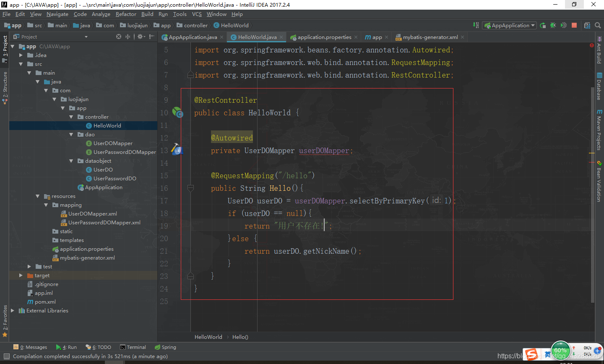Expand the target folder
The width and height of the screenshot is (604, 364).
coord(21,275)
